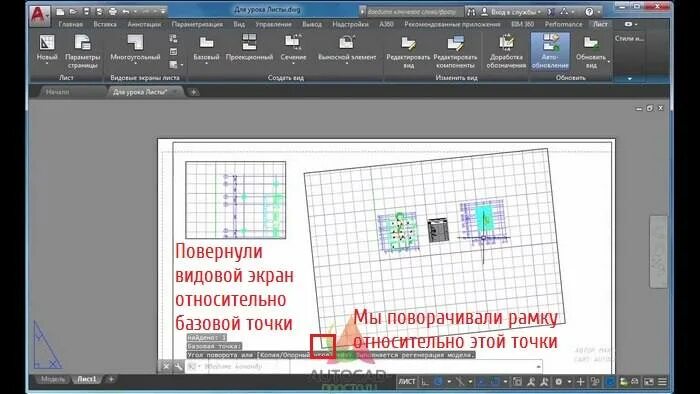Viewport: 700px width, 394px height.
Task: Add new layout with plus button
Action: pos(111,379)
